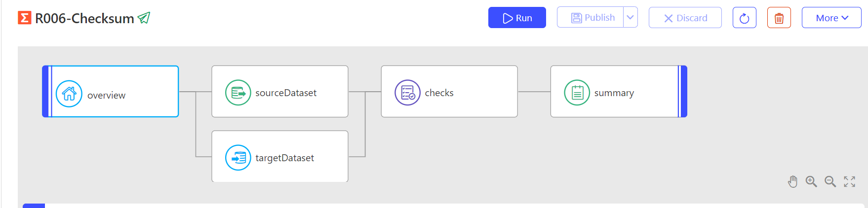Screen dimensions: 868x208
Task: Click the refresh icon button
Action: click(x=744, y=18)
